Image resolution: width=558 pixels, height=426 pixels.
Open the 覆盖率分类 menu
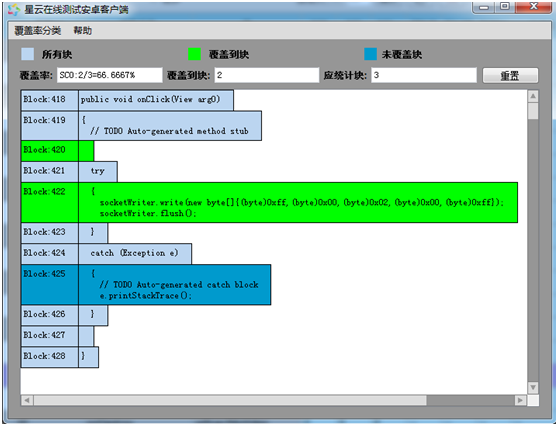point(37,31)
